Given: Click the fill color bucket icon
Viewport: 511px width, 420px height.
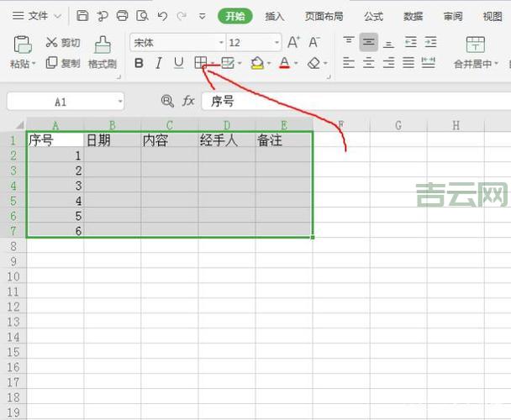Looking at the screenshot, I should click(257, 62).
